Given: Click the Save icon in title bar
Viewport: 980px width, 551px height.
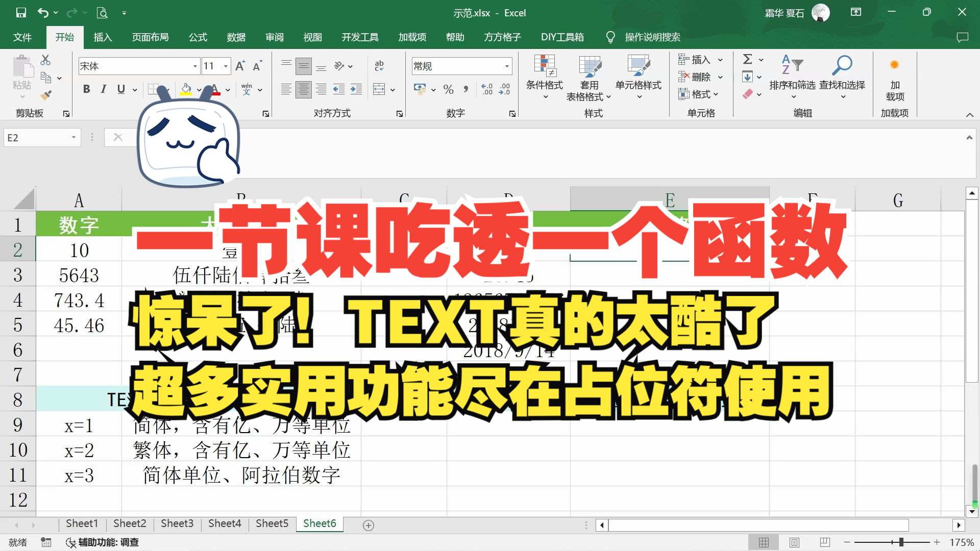Looking at the screenshot, I should point(21,13).
